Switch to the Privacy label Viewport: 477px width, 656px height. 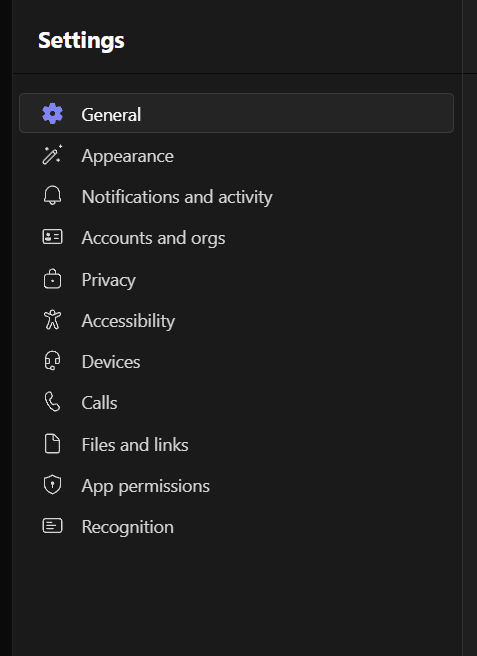109,280
